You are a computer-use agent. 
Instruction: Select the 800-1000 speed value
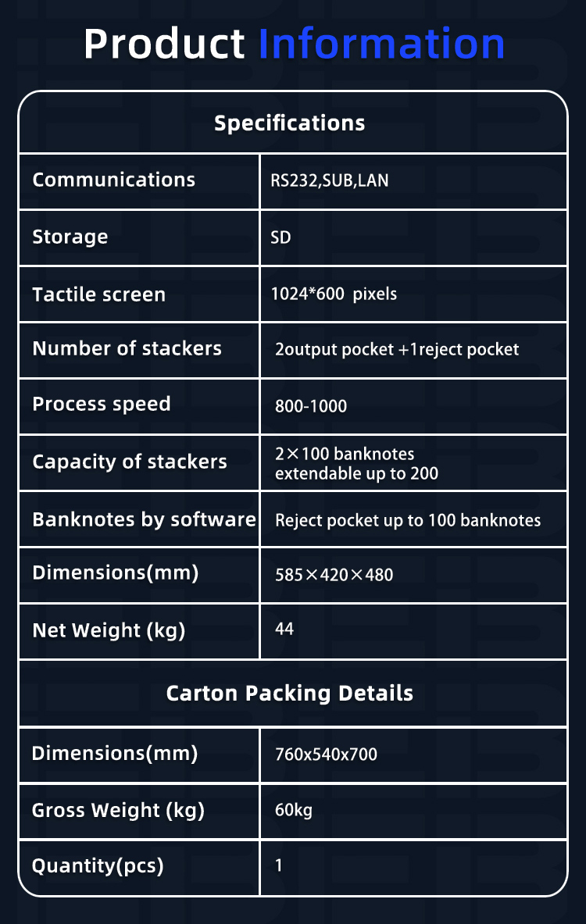pyautogui.click(x=311, y=406)
